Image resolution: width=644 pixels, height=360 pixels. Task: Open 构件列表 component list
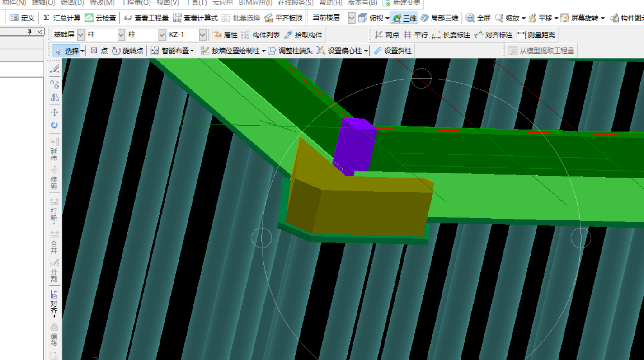(260, 35)
